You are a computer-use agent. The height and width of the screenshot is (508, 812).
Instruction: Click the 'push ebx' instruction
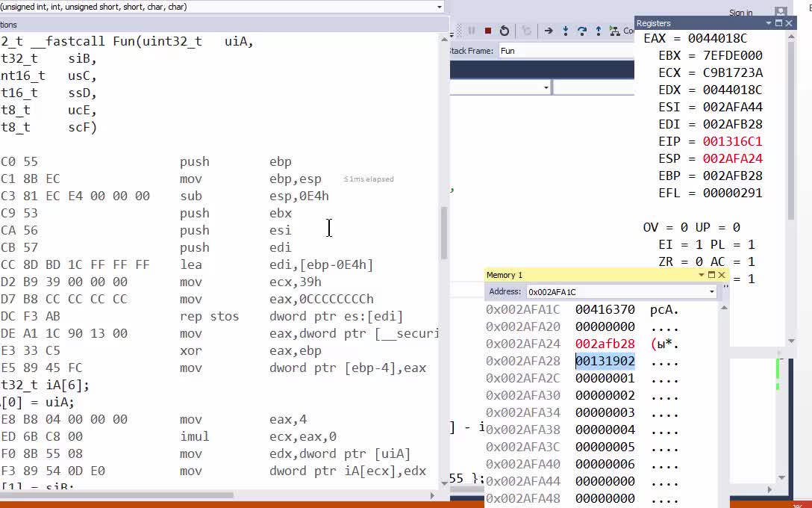point(236,213)
